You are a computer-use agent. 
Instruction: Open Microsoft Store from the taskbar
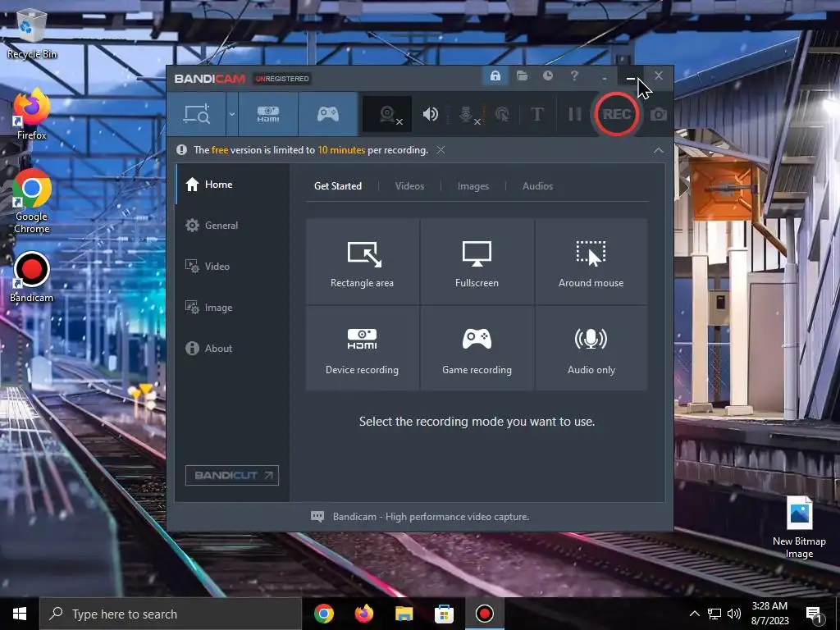[x=444, y=614]
